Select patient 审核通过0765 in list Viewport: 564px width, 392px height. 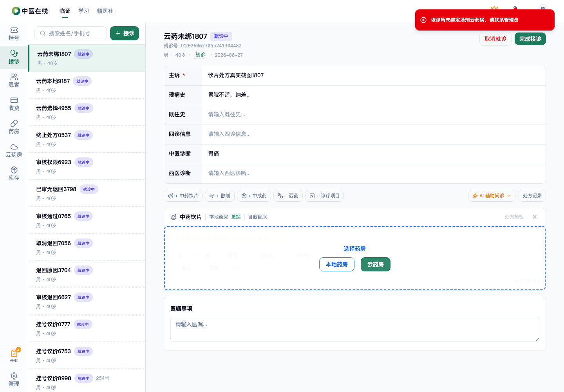pos(87,220)
